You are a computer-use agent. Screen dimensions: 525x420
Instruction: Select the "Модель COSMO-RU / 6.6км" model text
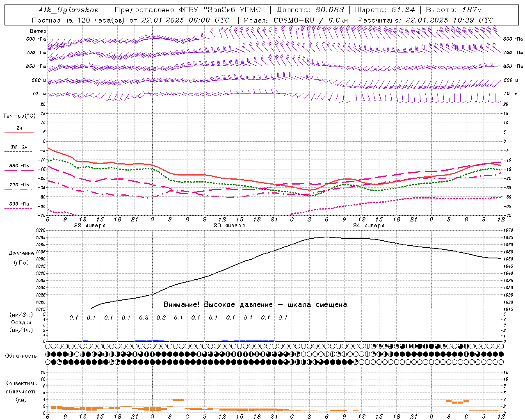tap(296, 20)
